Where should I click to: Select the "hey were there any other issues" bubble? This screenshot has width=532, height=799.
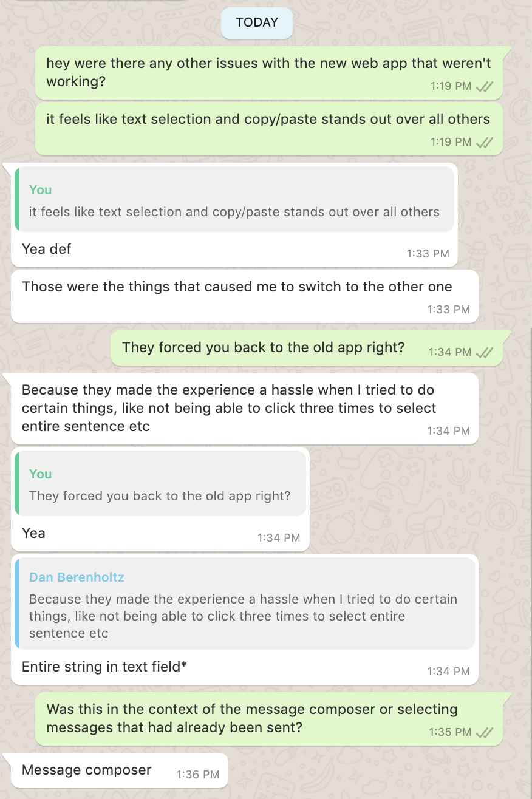coord(267,72)
